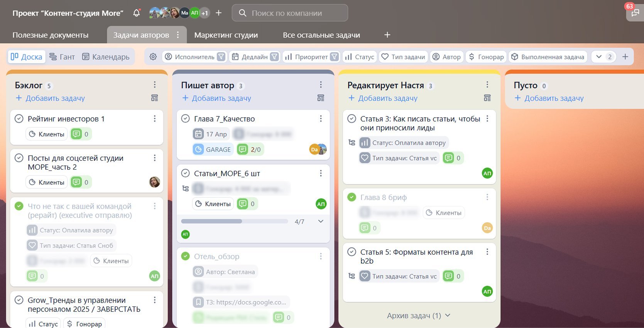Viewport: 644px width, 328px height.
Task: Open Статус field dropdown
Action: point(360,57)
